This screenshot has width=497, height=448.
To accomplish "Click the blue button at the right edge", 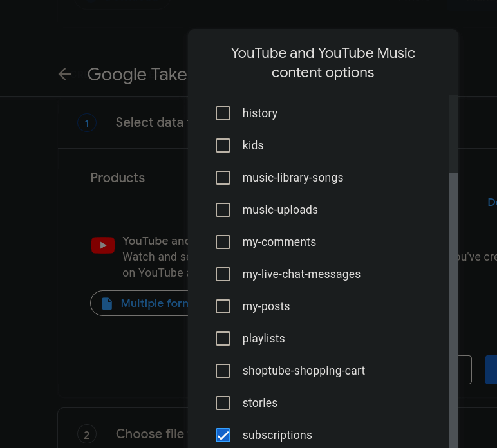I will coord(491,369).
